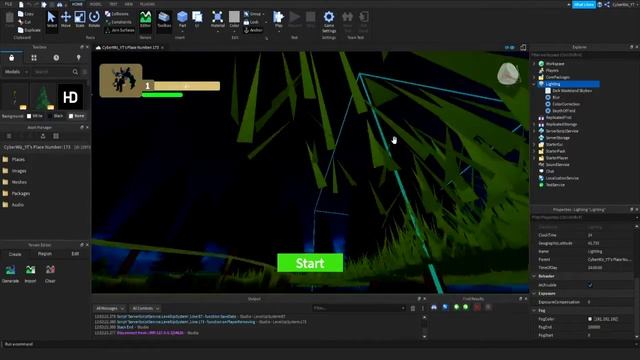
Task: Click the Toolbox search input field
Action: 52,72
